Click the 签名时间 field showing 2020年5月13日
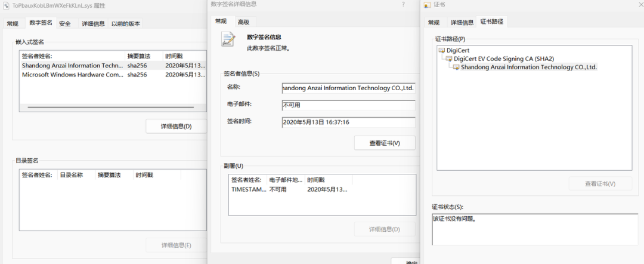This screenshot has width=644, height=264. pos(348,122)
